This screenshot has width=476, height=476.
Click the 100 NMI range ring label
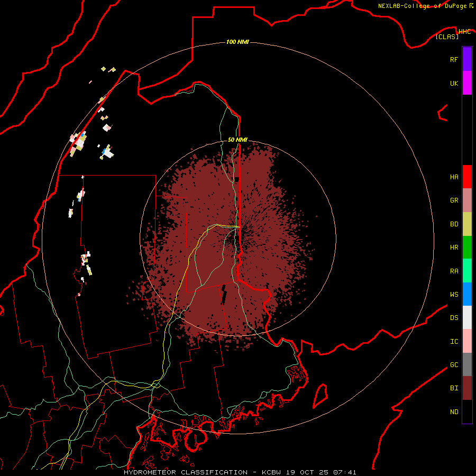(237, 42)
